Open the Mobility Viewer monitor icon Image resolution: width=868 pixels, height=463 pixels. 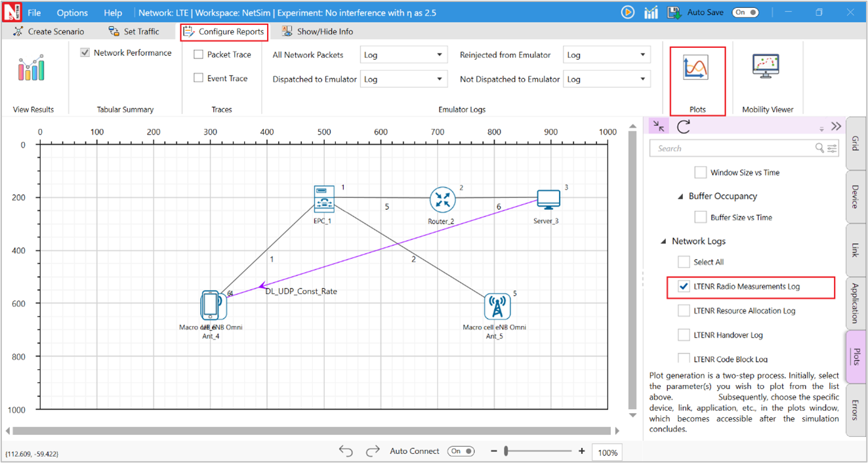click(x=766, y=67)
